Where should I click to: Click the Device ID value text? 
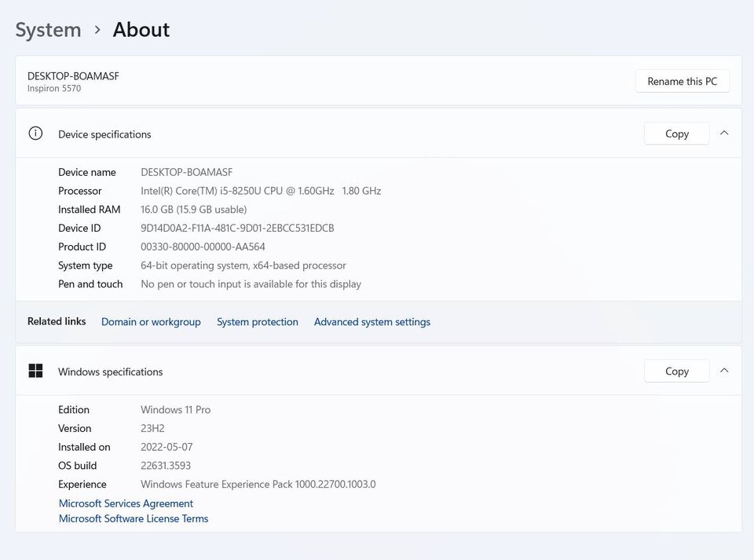(237, 228)
